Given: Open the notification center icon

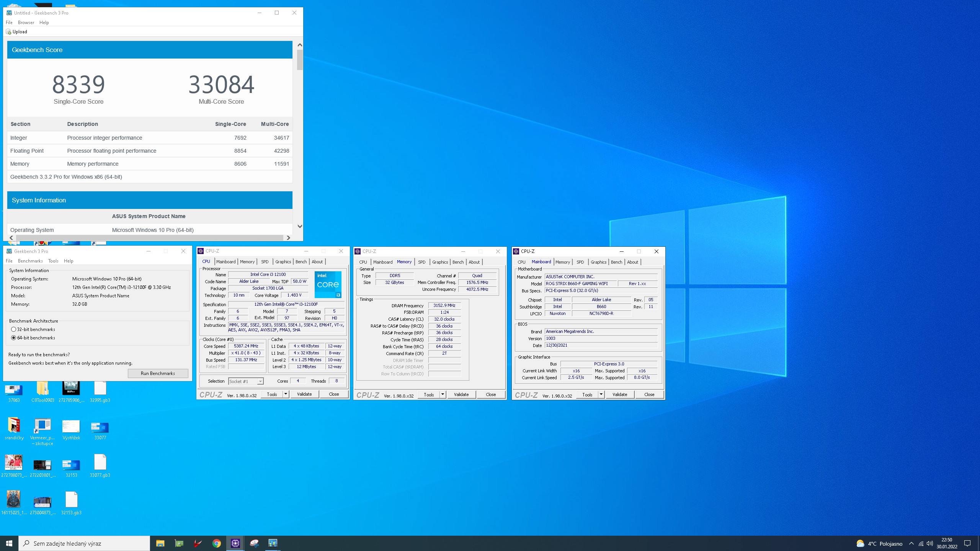Looking at the screenshot, I should click(967, 543).
